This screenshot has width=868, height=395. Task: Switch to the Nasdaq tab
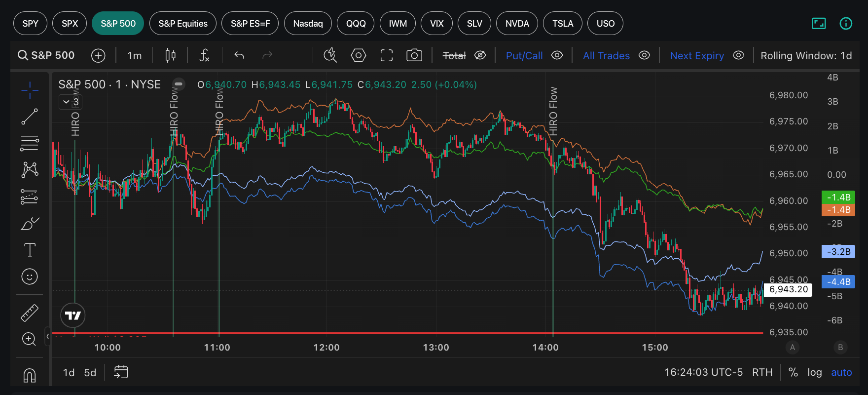tap(308, 23)
